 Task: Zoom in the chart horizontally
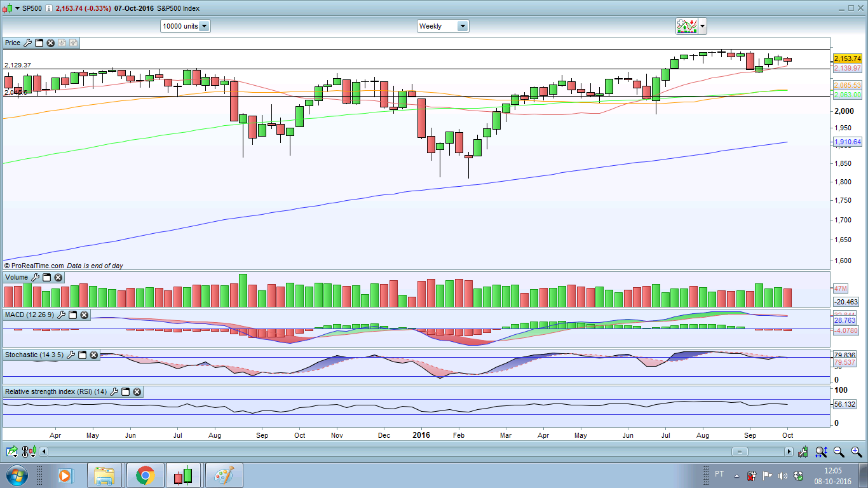[856, 452]
